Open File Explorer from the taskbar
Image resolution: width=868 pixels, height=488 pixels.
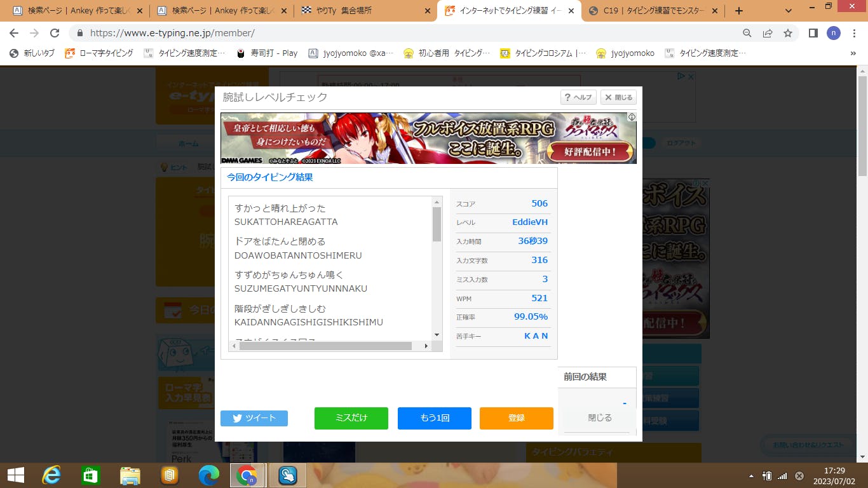pyautogui.click(x=130, y=475)
